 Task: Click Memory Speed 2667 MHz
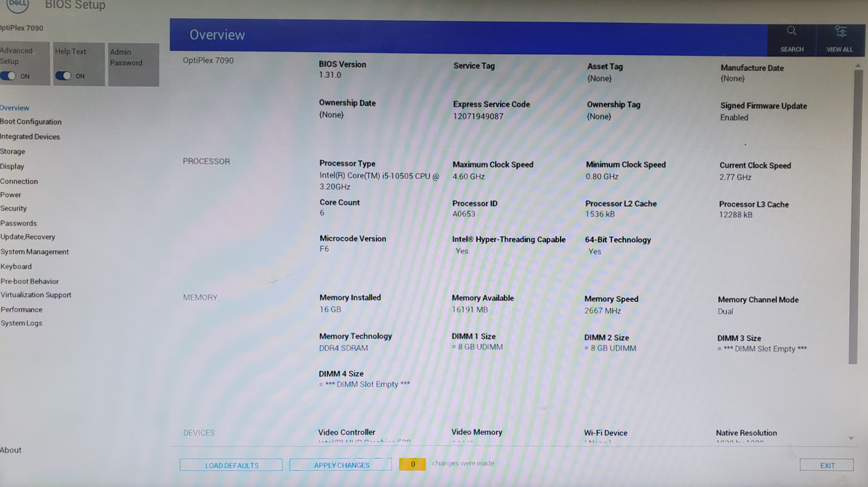point(603,311)
